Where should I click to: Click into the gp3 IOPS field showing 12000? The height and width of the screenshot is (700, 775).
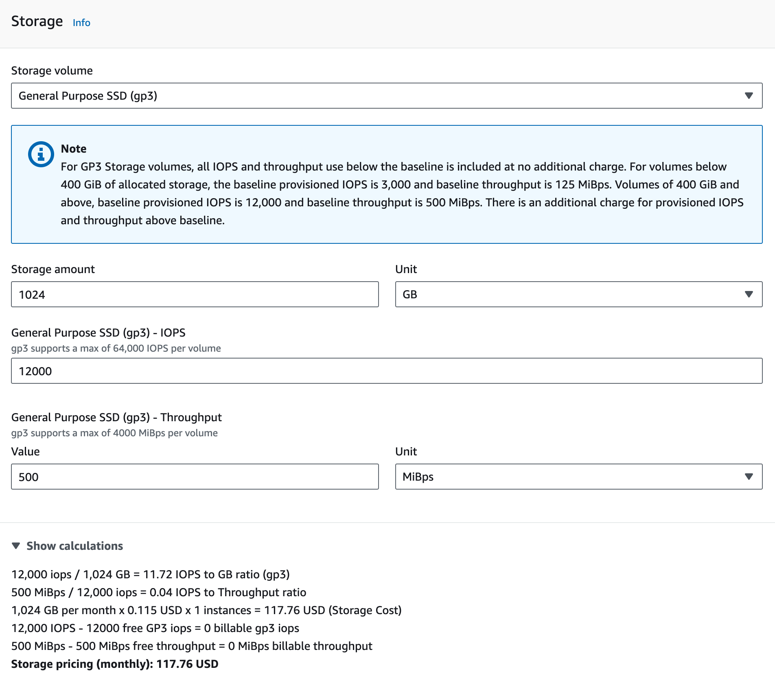(387, 371)
